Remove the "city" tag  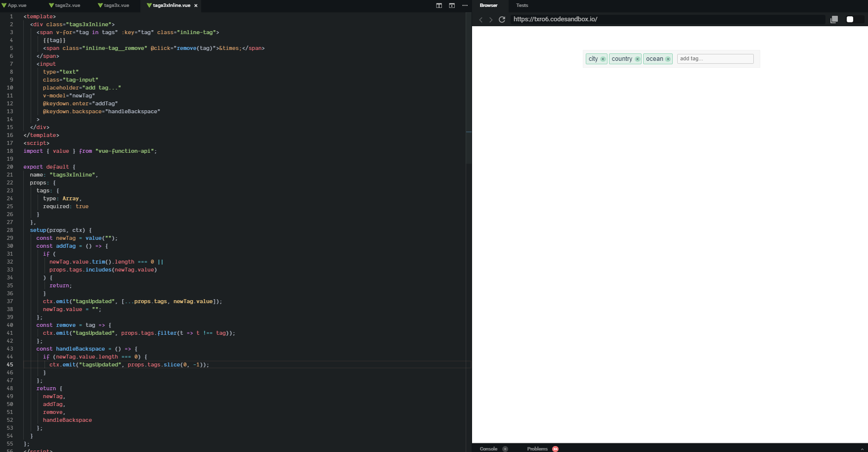pos(603,58)
